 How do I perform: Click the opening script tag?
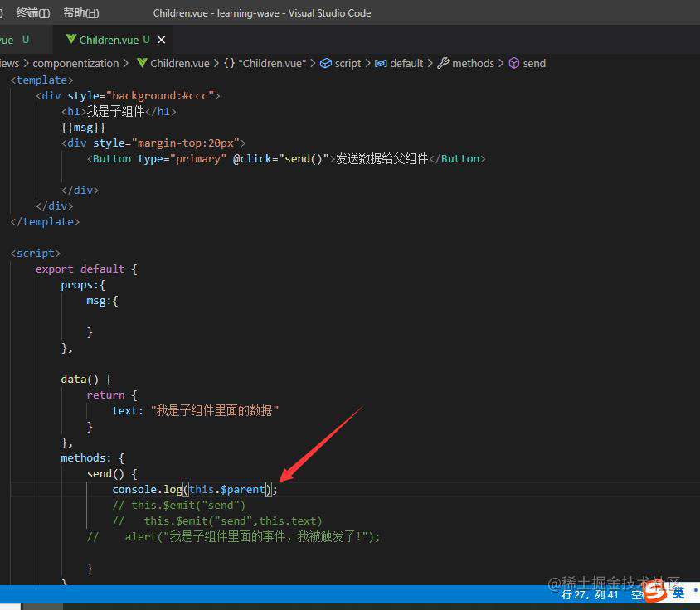coord(36,254)
